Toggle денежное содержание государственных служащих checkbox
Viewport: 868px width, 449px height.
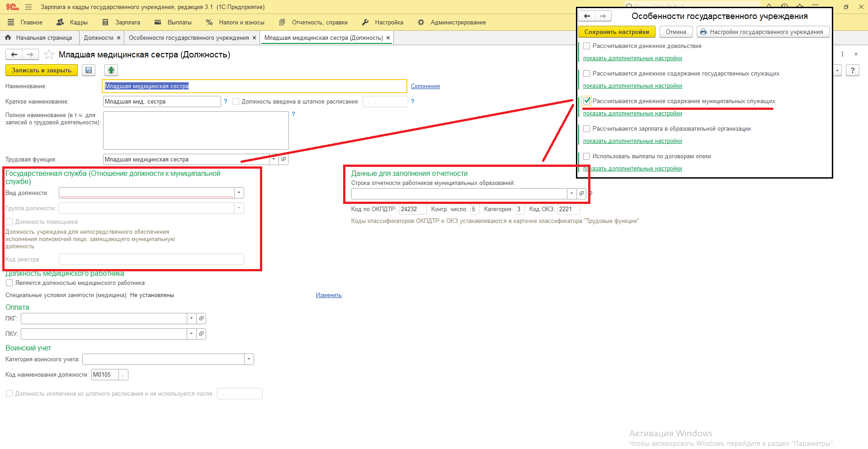(x=587, y=74)
